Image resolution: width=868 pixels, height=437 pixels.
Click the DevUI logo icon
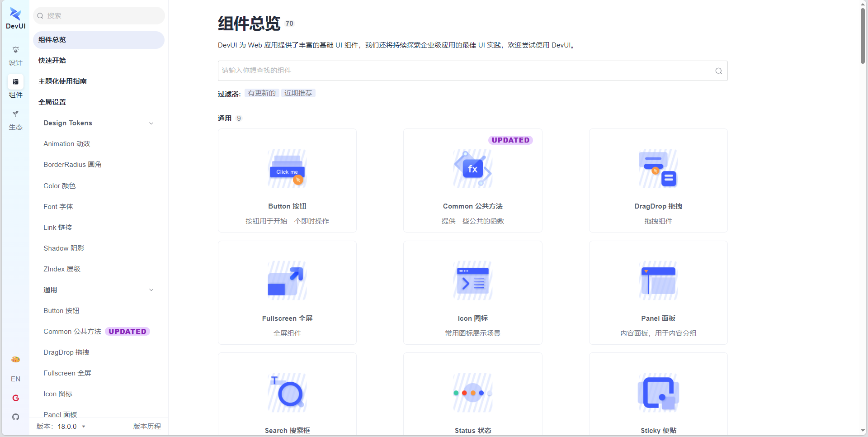tap(15, 14)
